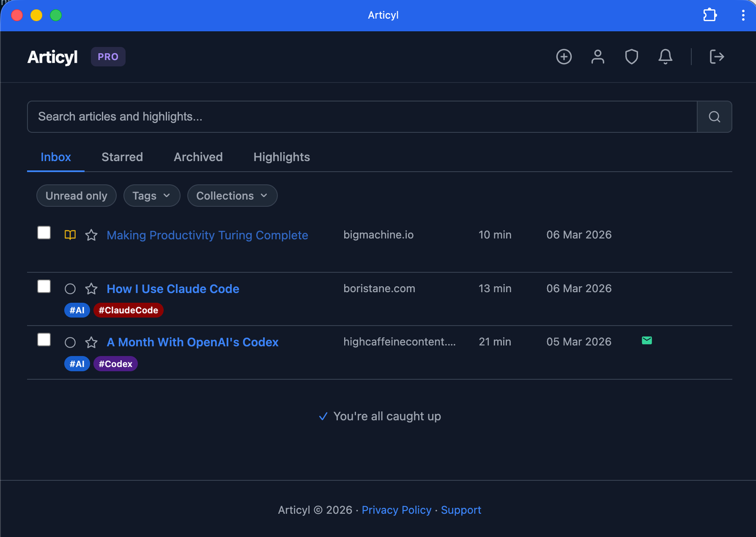The height and width of the screenshot is (537, 756).
Task: Open notifications bell icon
Action: tap(665, 57)
